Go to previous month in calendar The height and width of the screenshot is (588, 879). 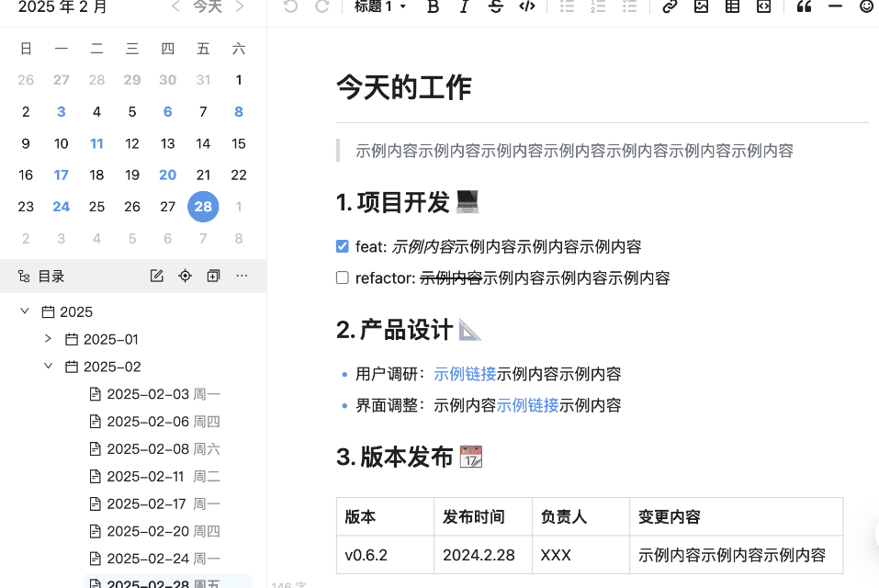pyautogui.click(x=175, y=6)
